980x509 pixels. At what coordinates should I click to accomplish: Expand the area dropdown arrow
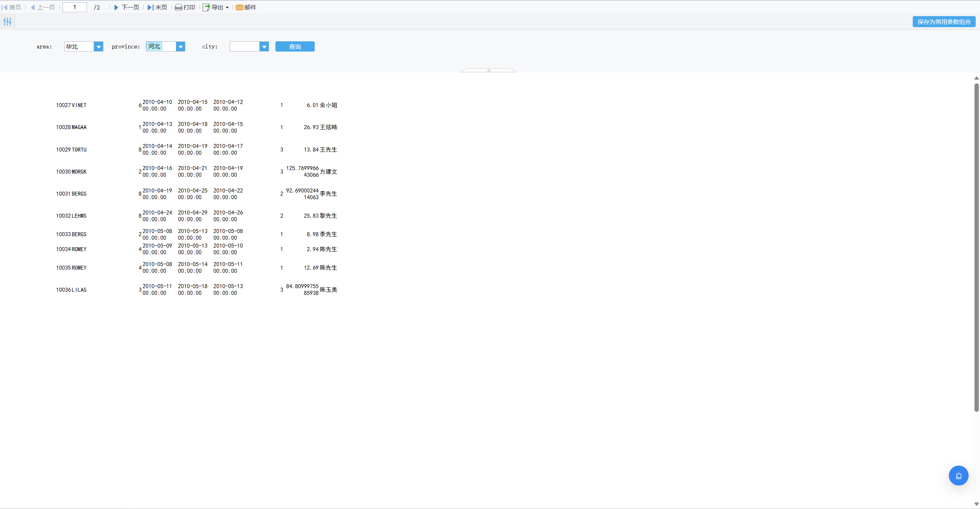(x=99, y=47)
